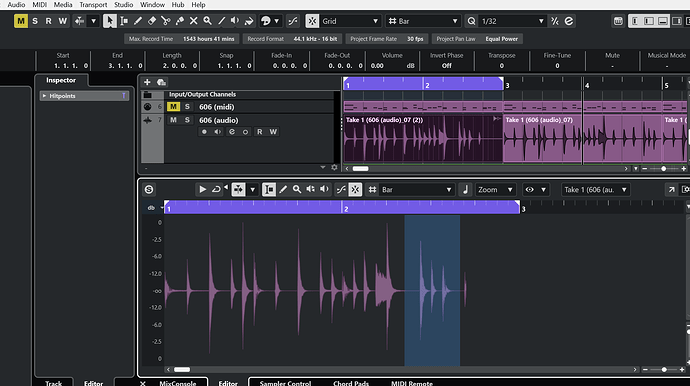Pick the Draw pencil tool in main toolbar

coord(138,21)
